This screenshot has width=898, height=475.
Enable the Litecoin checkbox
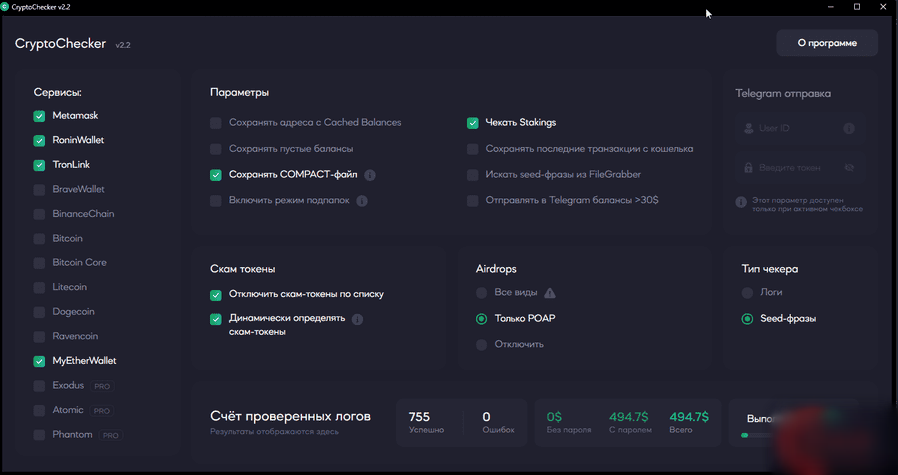pos(39,288)
